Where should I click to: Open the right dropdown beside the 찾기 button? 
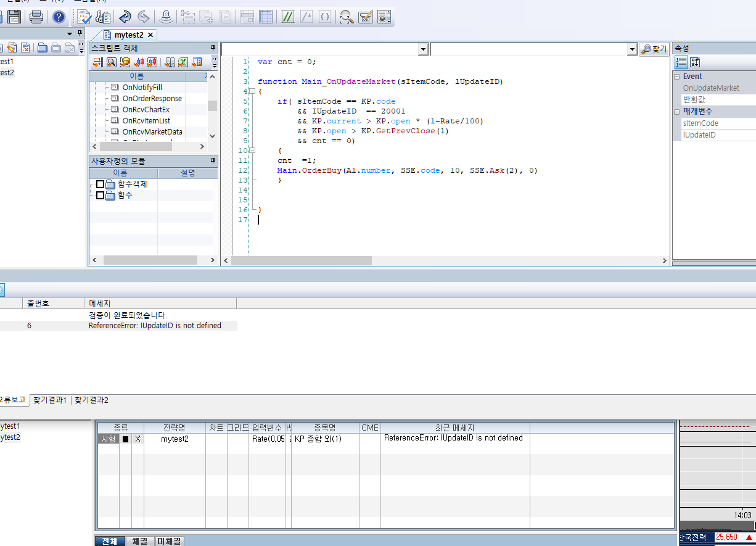pyautogui.click(x=632, y=49)
